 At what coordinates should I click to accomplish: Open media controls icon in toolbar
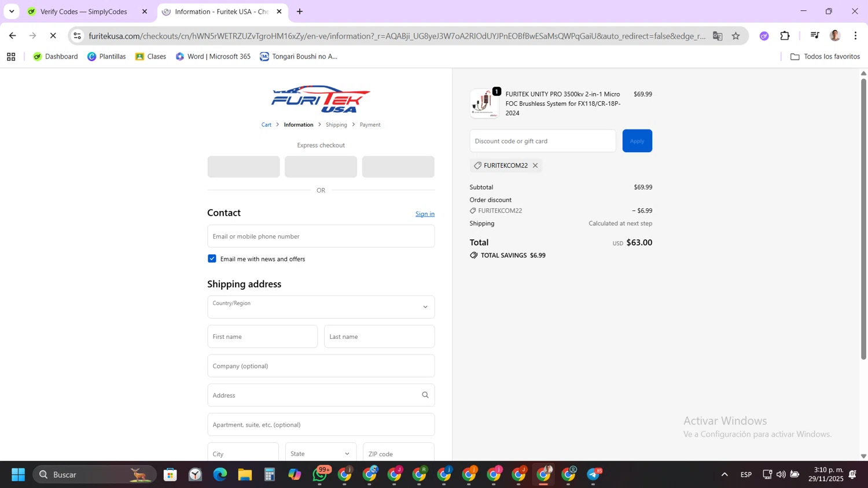(815, 36)
